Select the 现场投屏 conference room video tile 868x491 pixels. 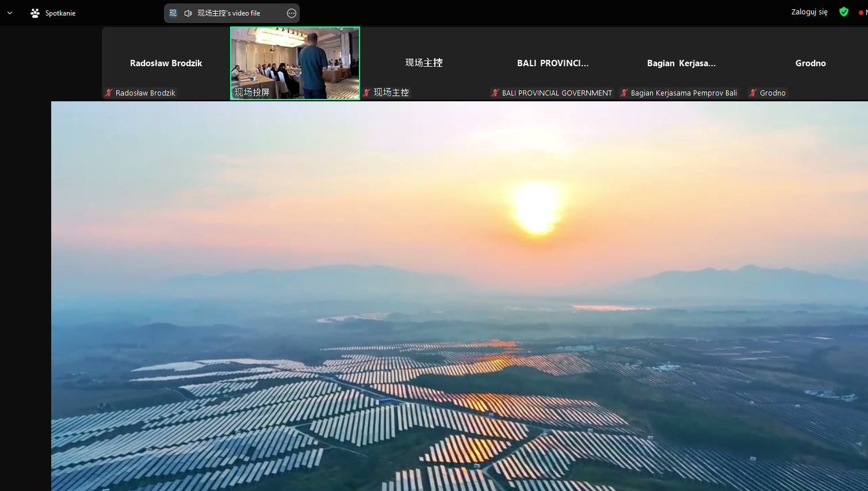(295, 63)
